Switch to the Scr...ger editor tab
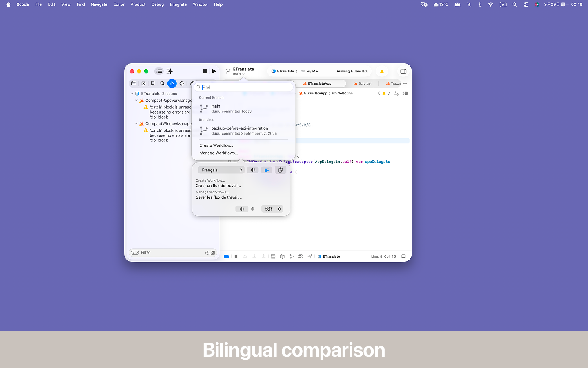588x368 pixels. 363,83
